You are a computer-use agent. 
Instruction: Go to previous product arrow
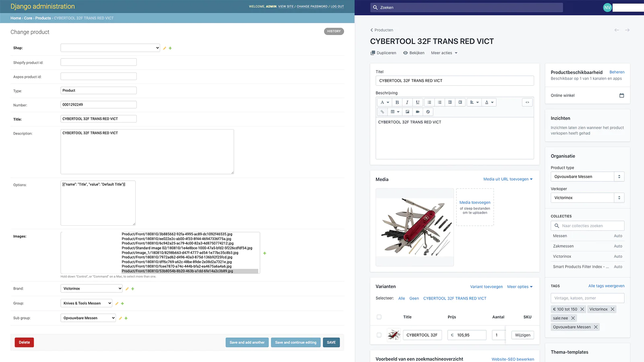coord(617,30)
